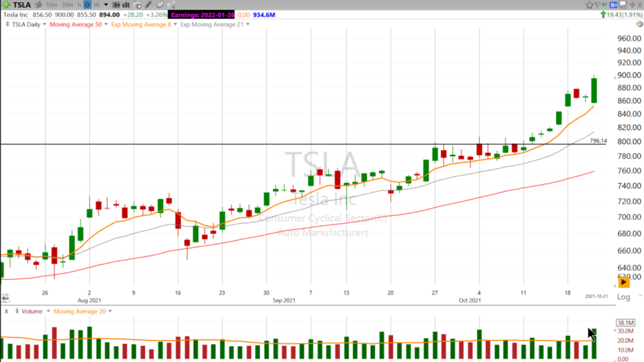This screenshot has height=362, width=644.
Task: Click the Moving Average 50 label
Action: 76,25
